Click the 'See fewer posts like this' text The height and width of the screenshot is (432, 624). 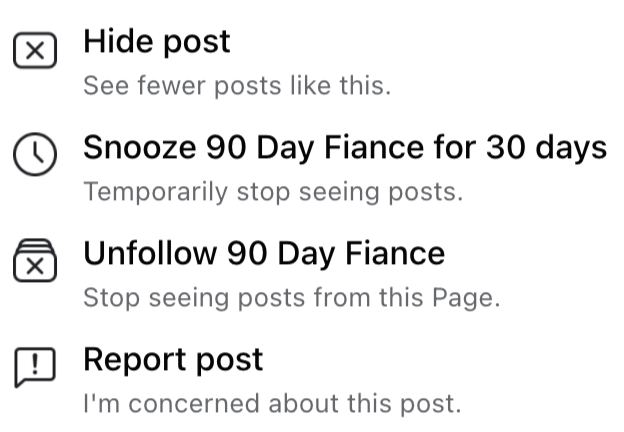[x=237, y=86]
